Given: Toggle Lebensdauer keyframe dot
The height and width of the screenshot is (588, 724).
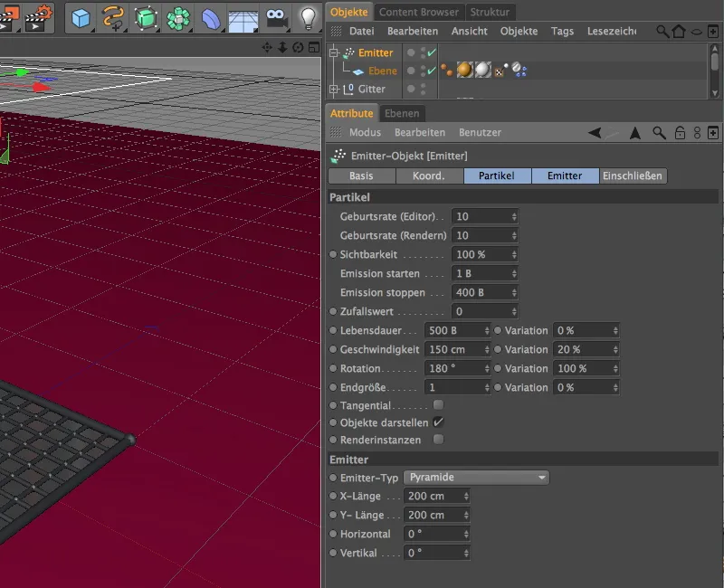Looking at the screenshot, I should [x=333, y=330].
